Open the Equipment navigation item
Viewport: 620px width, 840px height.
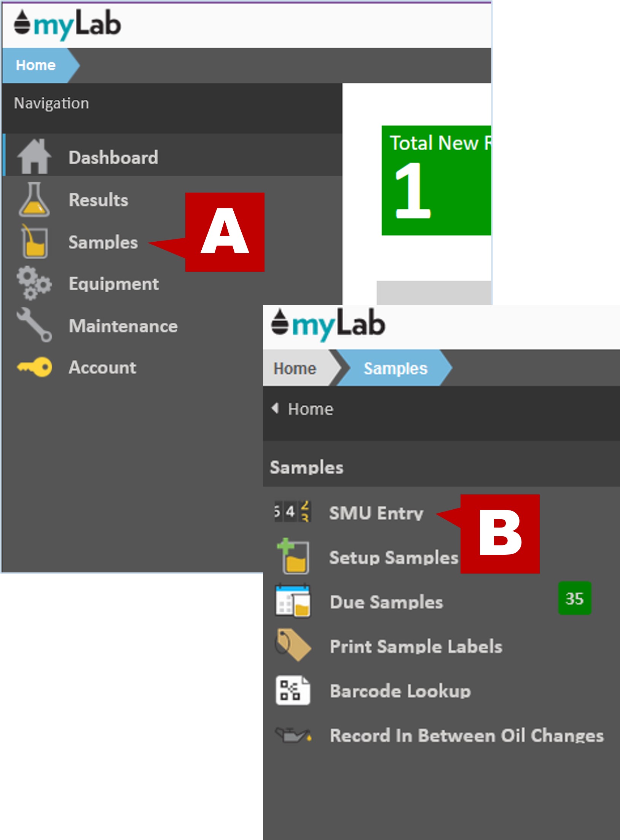[113, 284]
